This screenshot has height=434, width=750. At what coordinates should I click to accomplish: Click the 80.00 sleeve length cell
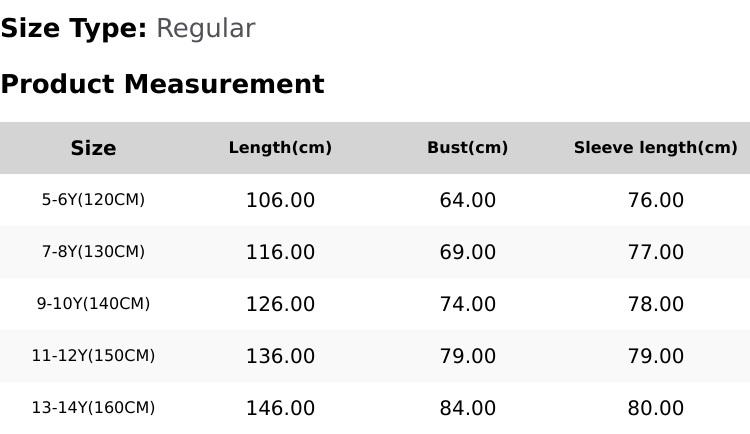(x=655, y=408)
